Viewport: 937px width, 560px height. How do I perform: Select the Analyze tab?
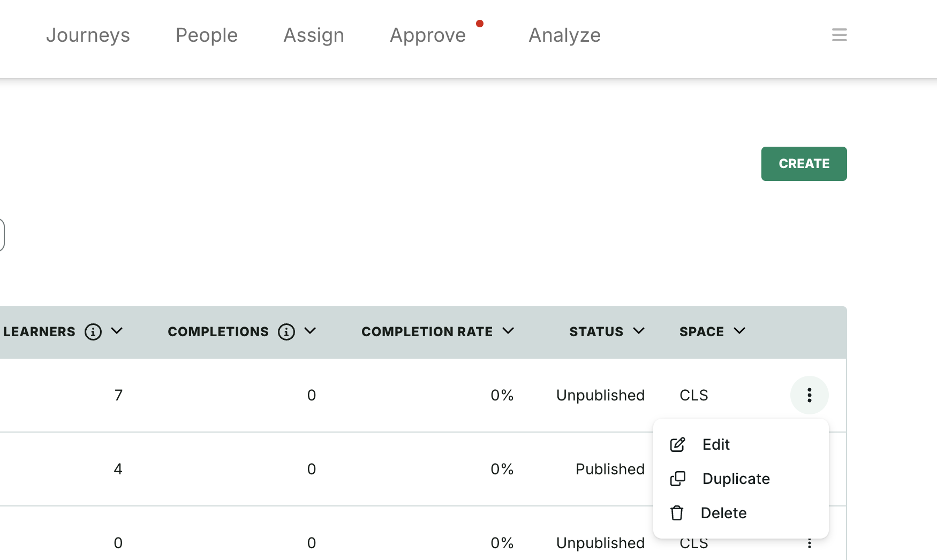(564, 35)
